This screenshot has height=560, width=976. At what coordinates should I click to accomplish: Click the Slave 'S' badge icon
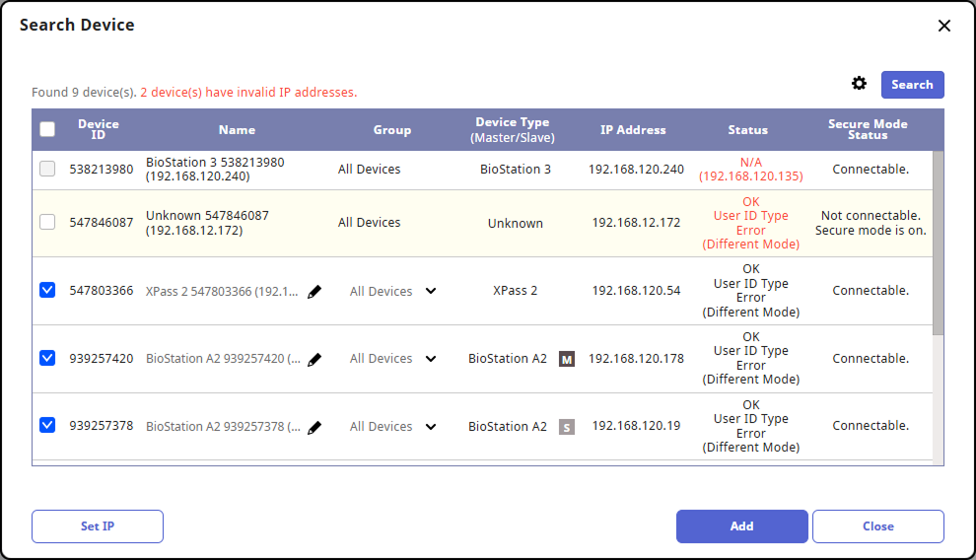(566, 427)
